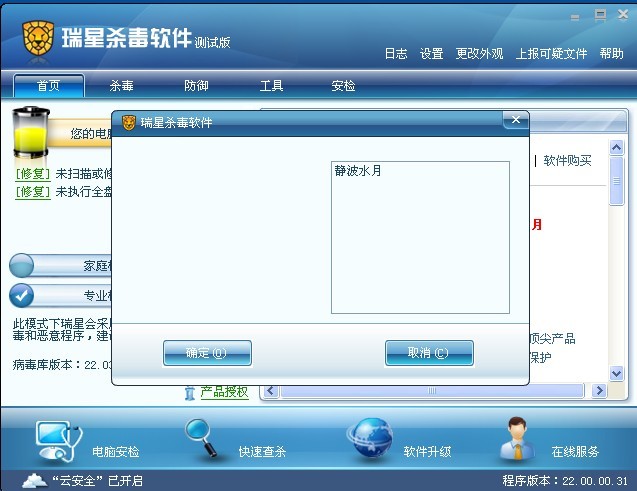Viewport: 637px width, 491px height.
Task: Open the 杀毒 tab
Action: coord(121,86)
